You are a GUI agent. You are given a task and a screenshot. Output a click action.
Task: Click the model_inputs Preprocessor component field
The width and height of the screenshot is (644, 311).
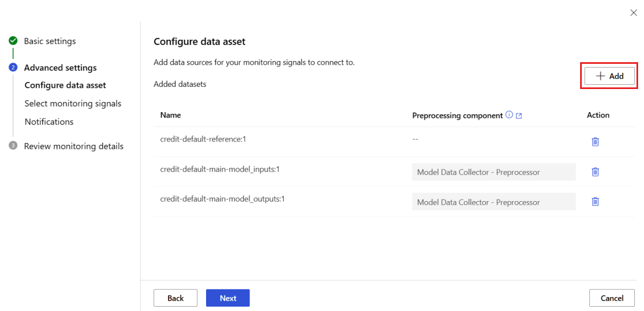tap(494, 172)
